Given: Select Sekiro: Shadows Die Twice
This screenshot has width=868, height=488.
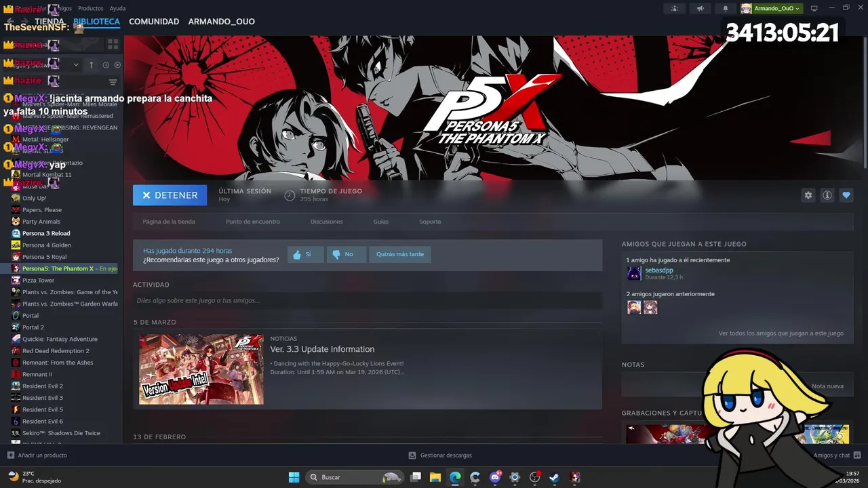Looking at the screenshot, I should tap(61, 433).
